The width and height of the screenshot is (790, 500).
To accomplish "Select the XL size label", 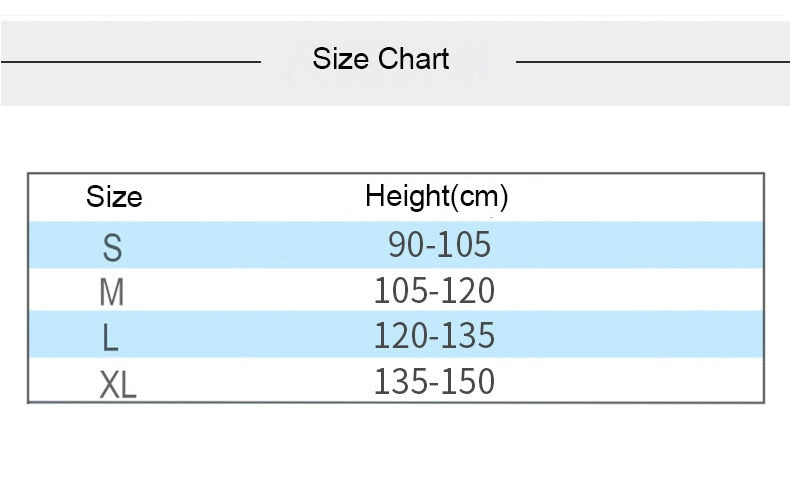I will pos(118,385).
